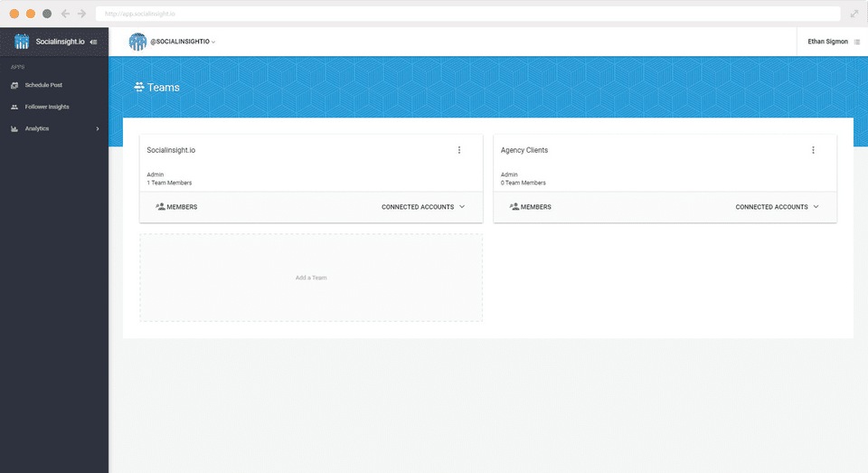Open the Socialinsight.io team options menu
868x473 pixels.
coord(459,150)
